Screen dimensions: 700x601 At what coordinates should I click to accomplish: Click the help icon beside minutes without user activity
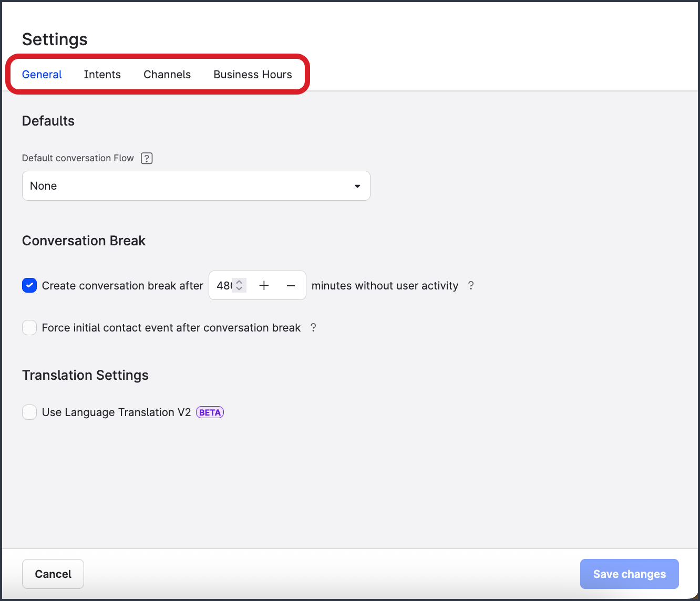pyautogui.click(x=471, y=285)
